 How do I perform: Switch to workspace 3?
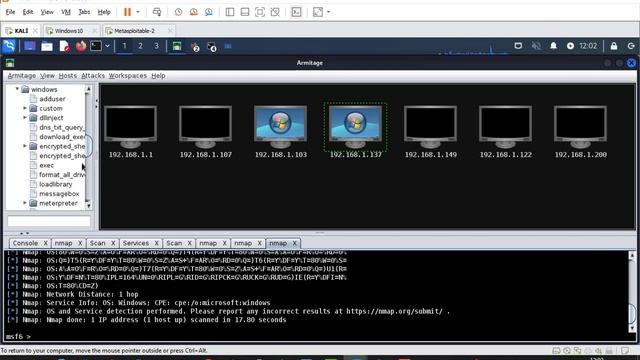coord(156,46)
